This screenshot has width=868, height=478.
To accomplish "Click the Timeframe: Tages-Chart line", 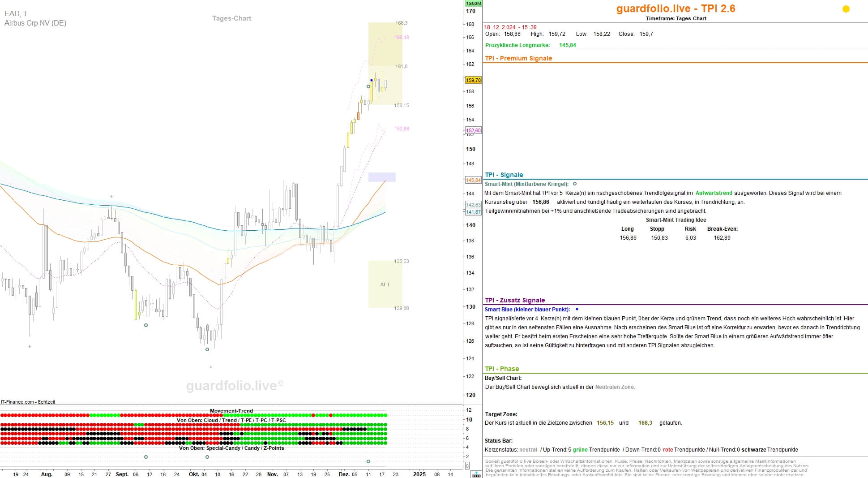I will click(676, 18).
